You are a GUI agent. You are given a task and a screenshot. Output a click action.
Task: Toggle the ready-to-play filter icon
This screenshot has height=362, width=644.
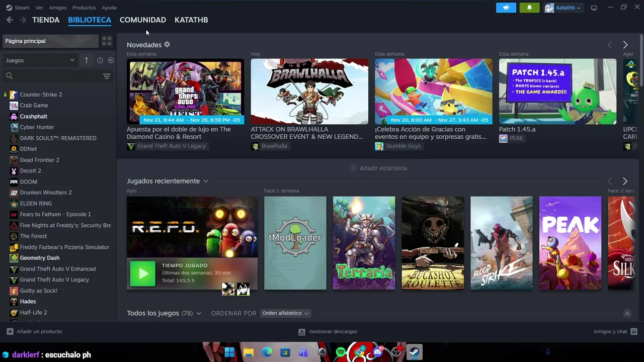click(111, 60)
